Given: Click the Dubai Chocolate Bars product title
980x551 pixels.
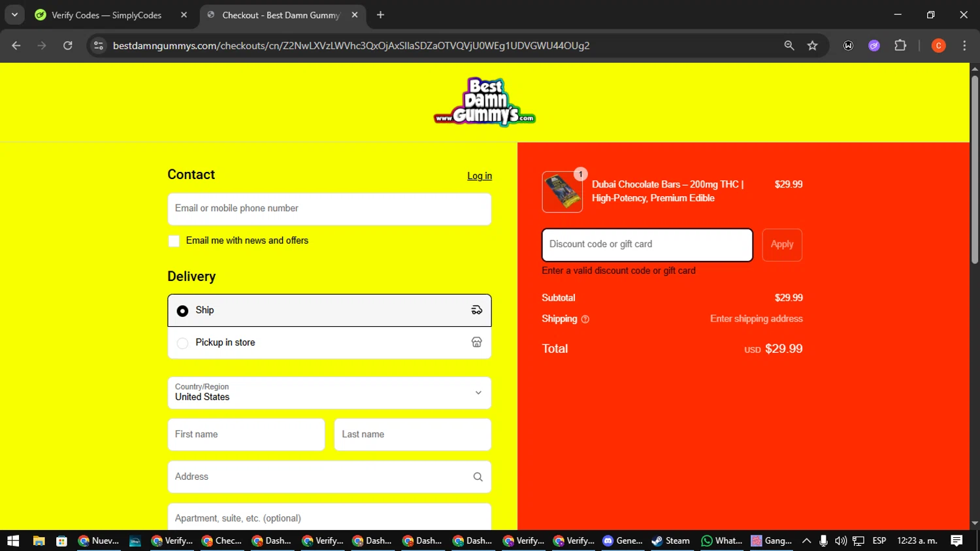Looking at the screenshot, I should 668,192.
